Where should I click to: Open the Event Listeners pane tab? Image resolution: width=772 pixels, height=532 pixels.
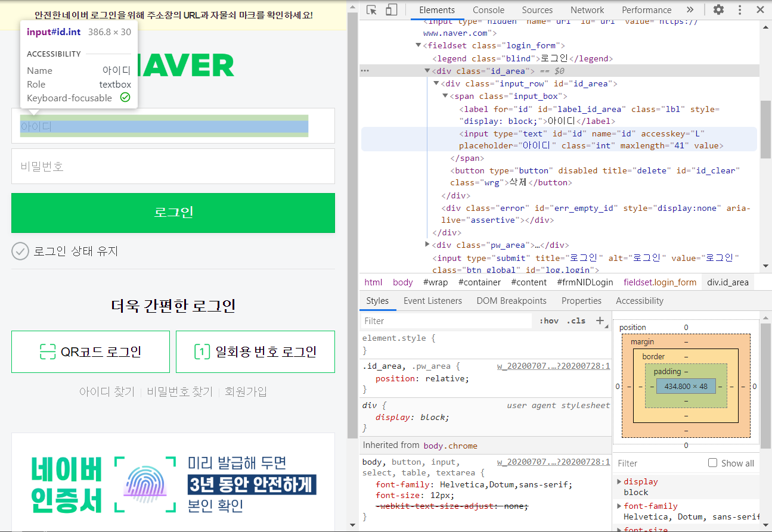click(433, 301)
